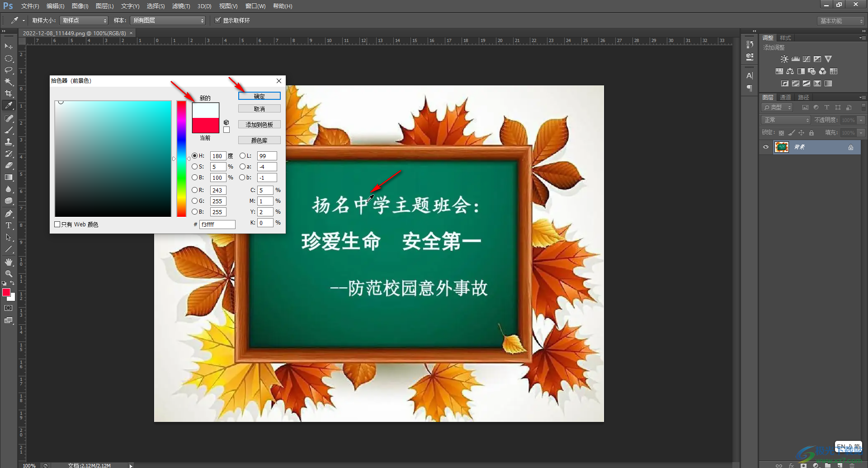
Task: Select the L lightness radio button
Action: pos(242,156)
